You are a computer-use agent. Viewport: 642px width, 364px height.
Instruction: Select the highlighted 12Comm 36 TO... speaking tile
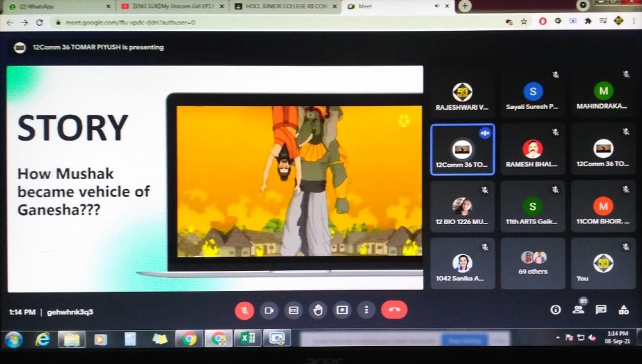click(x=462, y=150)
